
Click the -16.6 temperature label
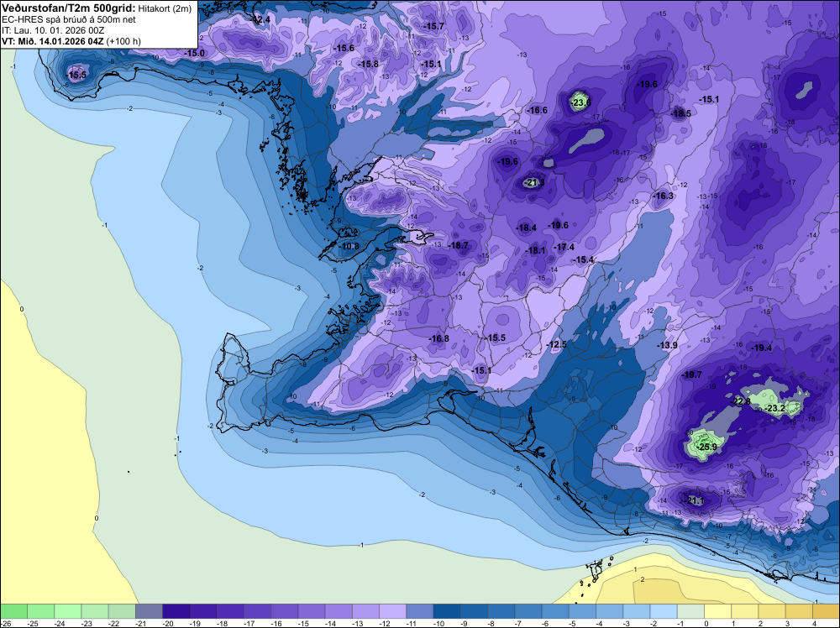pos(538,110)
